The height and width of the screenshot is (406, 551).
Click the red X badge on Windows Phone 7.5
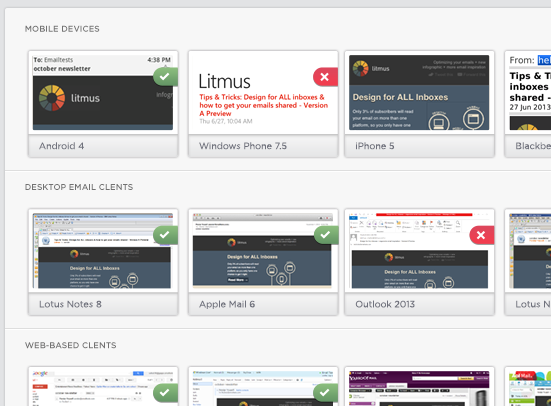(x=325, y=77)
